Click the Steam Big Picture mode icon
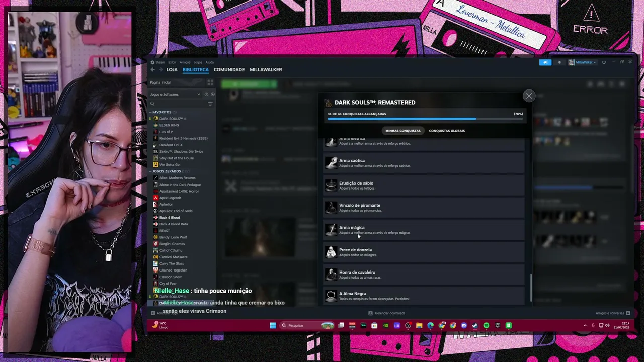Image resolution: width=644 pixels, height=362 pixels. 604,62
